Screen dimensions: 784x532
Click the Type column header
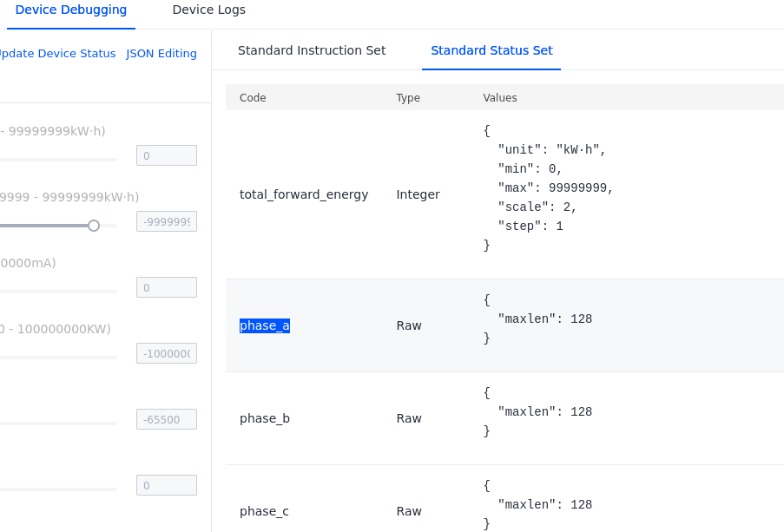point(408,98)
